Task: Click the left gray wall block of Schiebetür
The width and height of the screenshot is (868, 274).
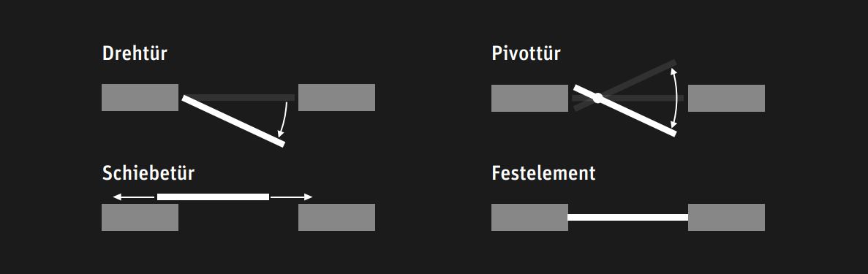Action: click(x=140, y=217)
